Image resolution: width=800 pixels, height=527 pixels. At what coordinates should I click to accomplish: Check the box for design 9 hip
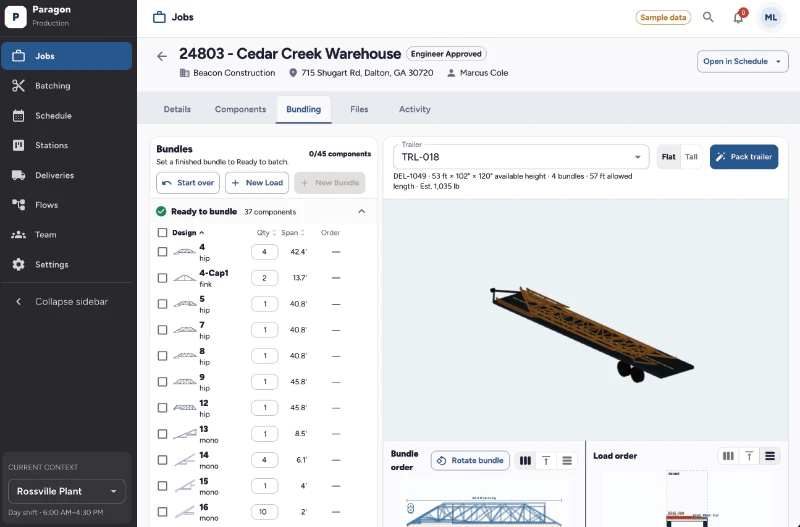[x=162, y=382]
